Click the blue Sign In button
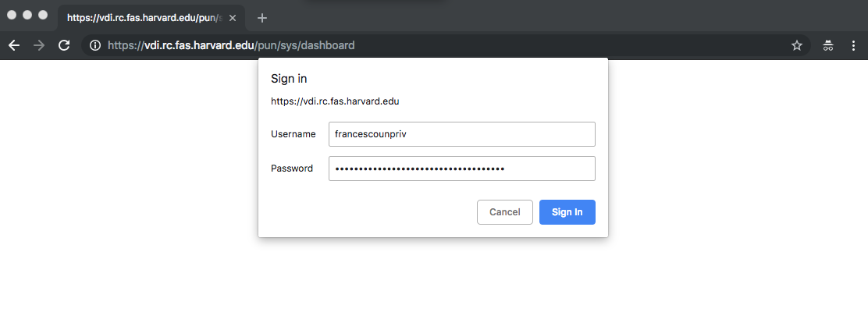The width and height of the screenshot is (868, 330). 567,212
